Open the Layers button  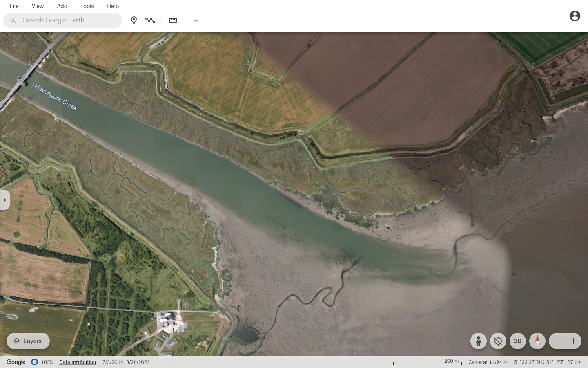(28, 341)
